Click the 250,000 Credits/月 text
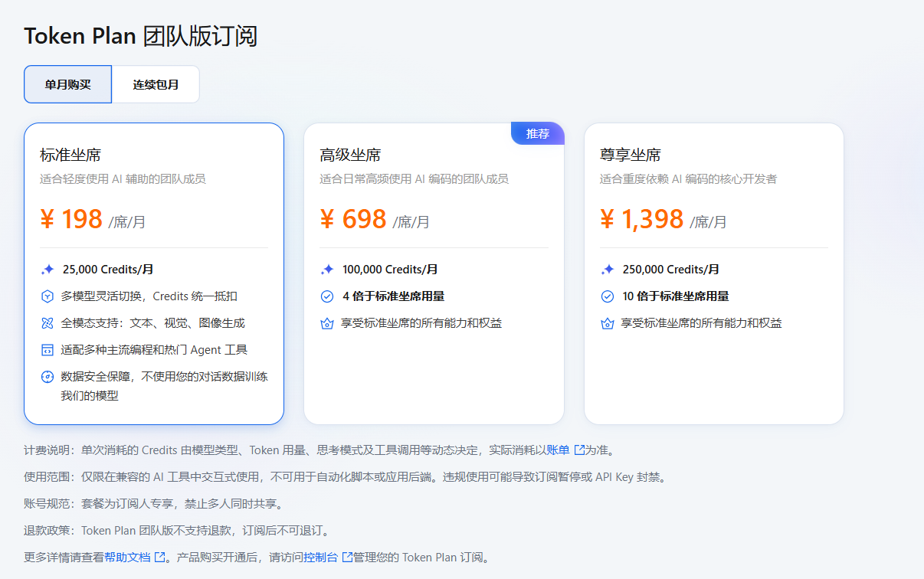Viewport: 924px width, 579px height. coord(671,270)
